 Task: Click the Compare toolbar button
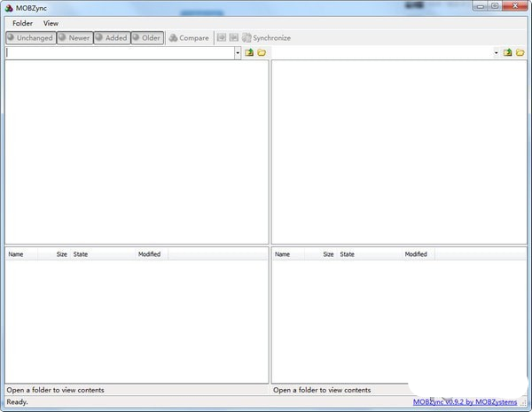pos(189,38)
